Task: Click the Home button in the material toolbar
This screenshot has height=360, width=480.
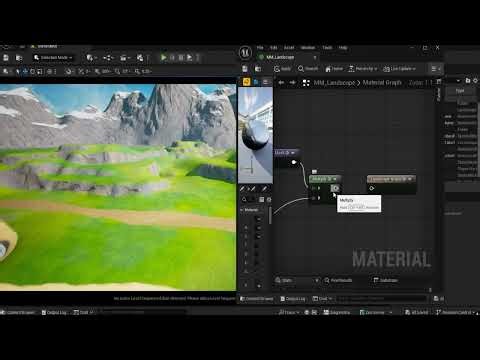Action: pyautogui.click(x=334, y=69)
